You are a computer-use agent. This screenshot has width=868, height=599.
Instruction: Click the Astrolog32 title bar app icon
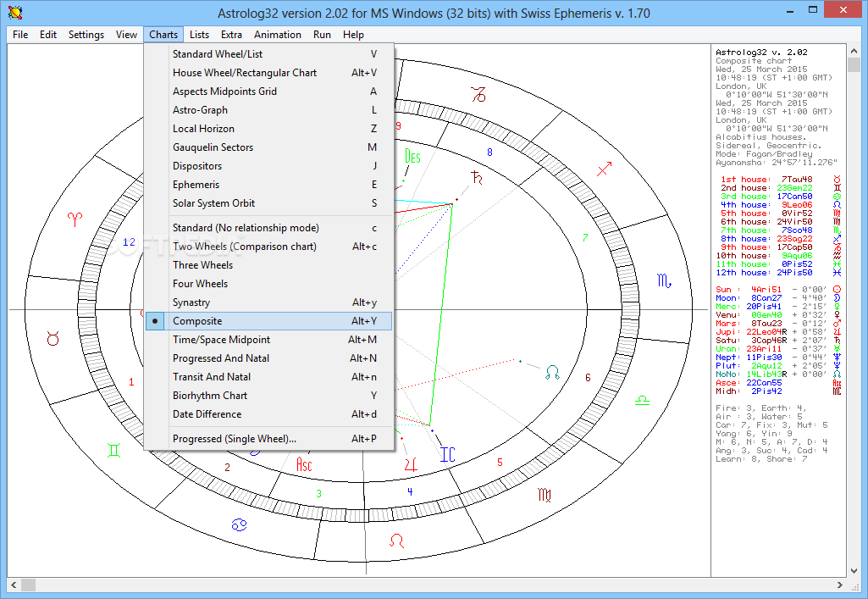15,12
